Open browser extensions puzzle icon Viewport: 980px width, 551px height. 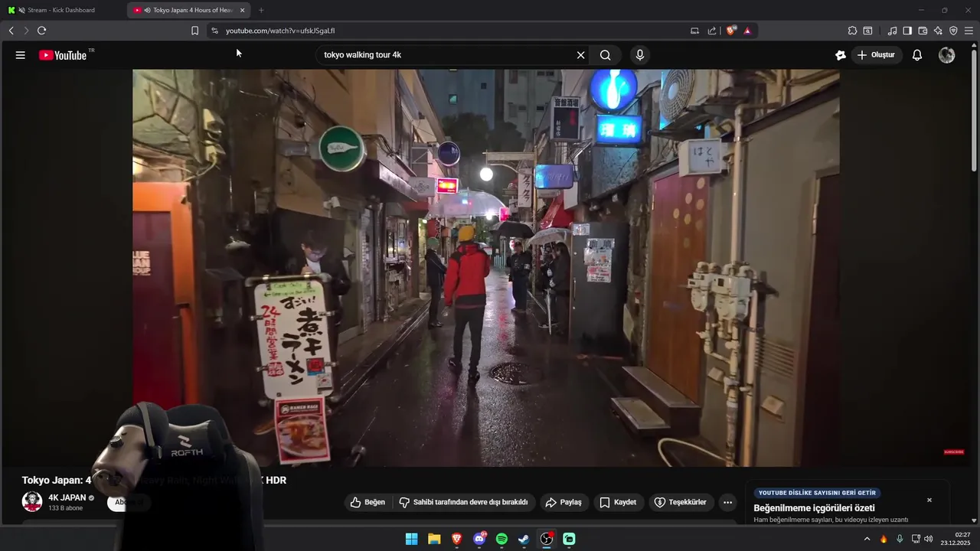click(852, 31)
